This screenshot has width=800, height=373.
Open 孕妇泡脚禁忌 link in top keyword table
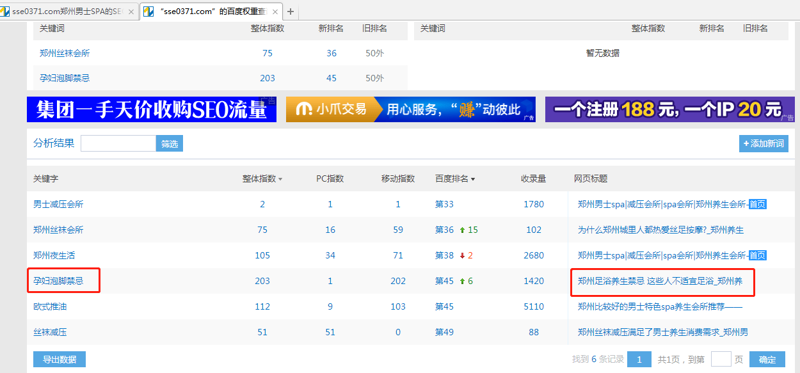click(x=65, y=78)
